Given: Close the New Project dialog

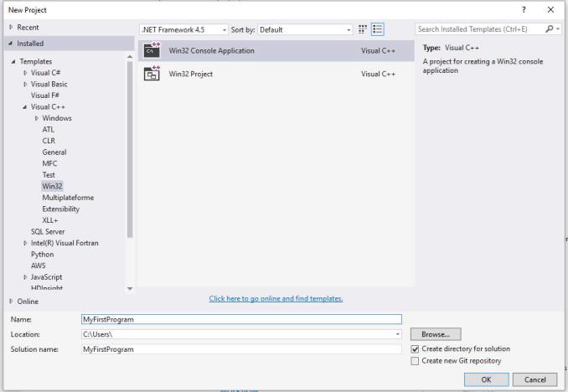Looking at the screenshot, I should click(550, 10).
